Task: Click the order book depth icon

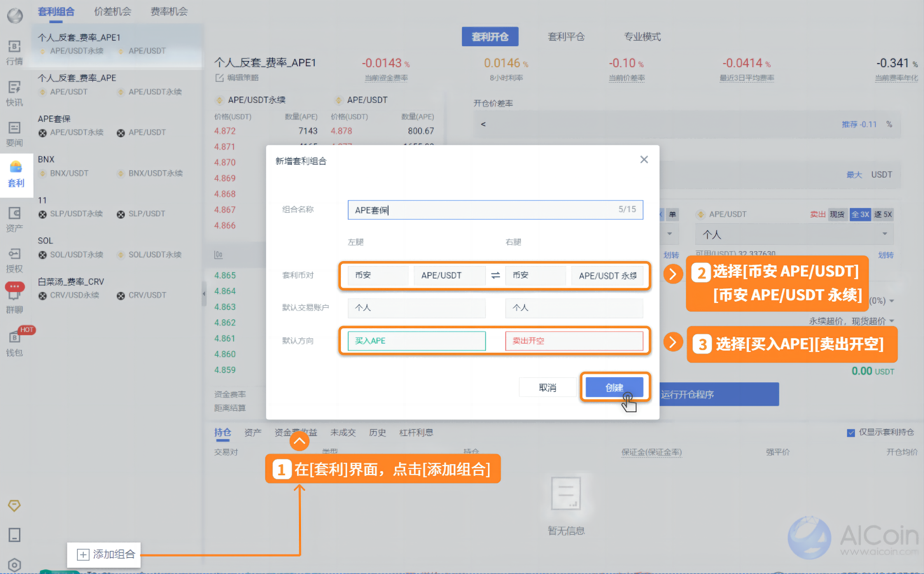Action: pyautogui.click(x=218, y=254)
